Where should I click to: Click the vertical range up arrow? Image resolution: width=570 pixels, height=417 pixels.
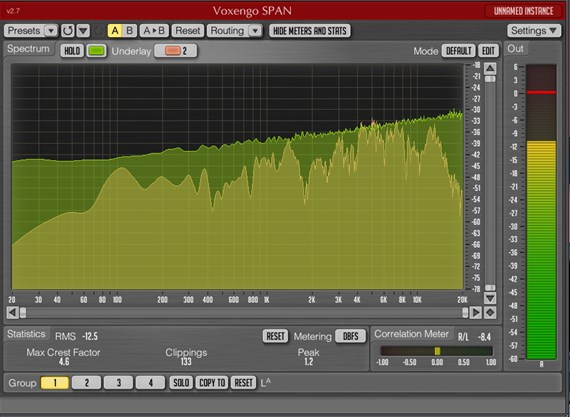tap(490, 68)
